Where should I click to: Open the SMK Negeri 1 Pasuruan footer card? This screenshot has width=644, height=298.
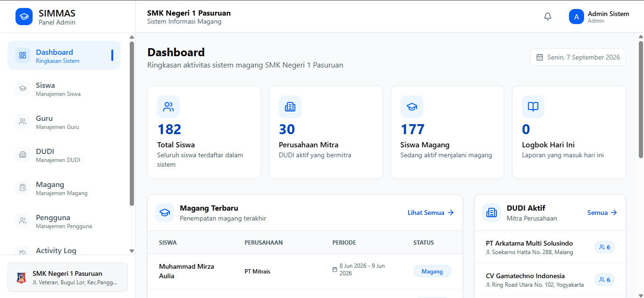click(67, 277)
